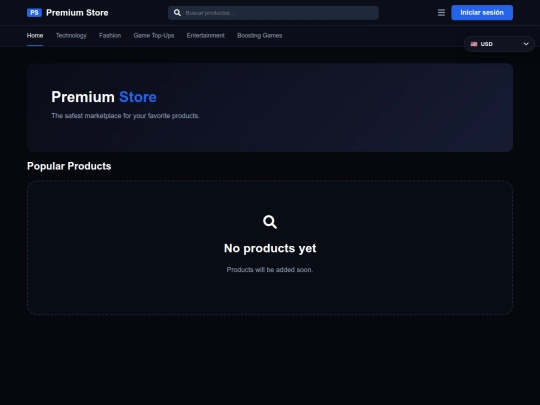Click the Iniciar sesión button

[482, 13]
